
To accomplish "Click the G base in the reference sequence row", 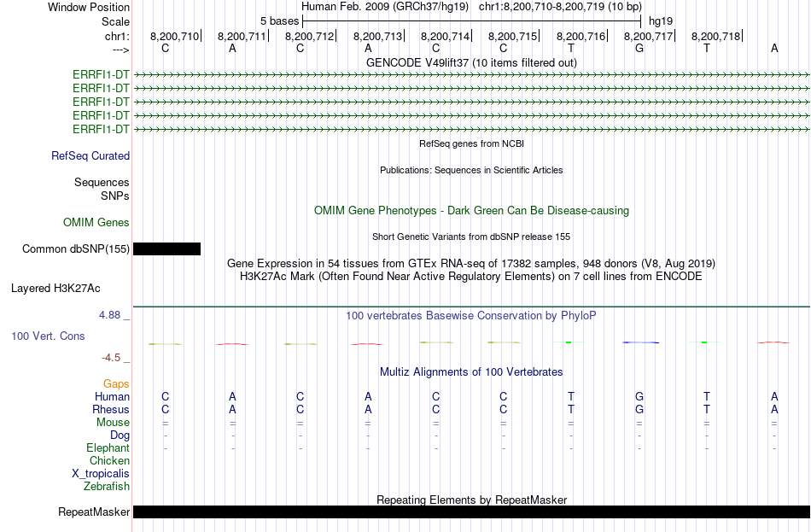I will (639, 49).
